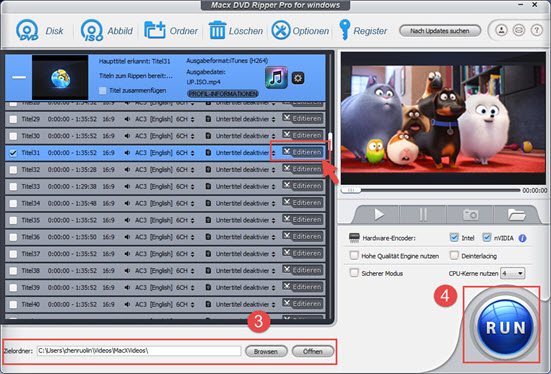Open the Register key dialog

pyautogui.click(x=363, y=31)
